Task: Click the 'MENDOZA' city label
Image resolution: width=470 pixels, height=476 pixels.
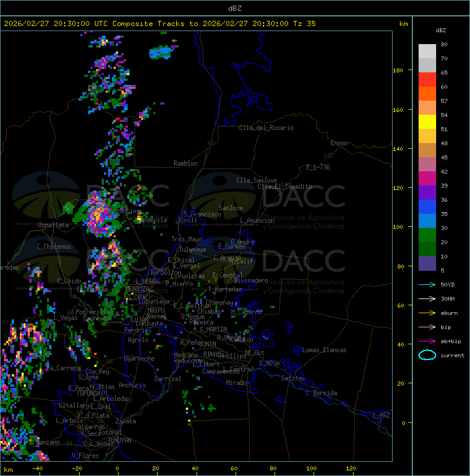Action: pyautogui.click(x=137, y=289)
